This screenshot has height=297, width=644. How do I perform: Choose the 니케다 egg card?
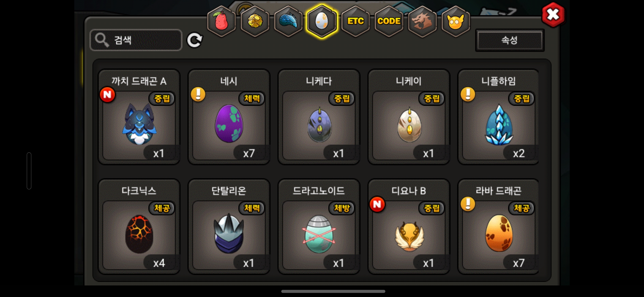point(319,117)
